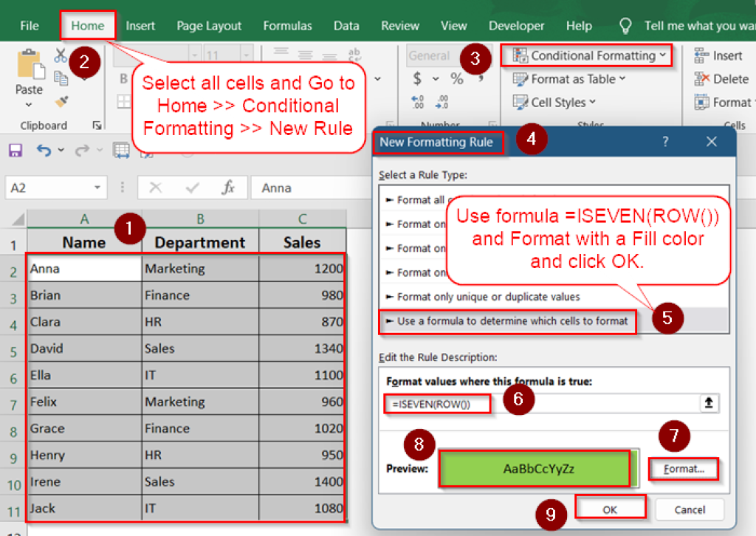The height and width of the screenshot is (536, 756).
Task: Toggle Bold formatting
Action: tap(123, 78)
